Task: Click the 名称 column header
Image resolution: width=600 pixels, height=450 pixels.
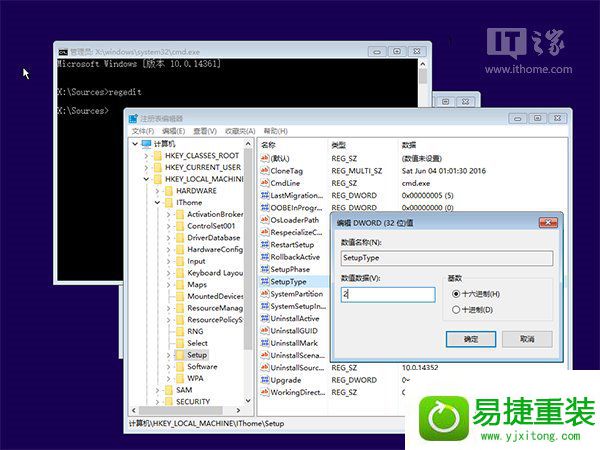Action: [x=268, y=145]
